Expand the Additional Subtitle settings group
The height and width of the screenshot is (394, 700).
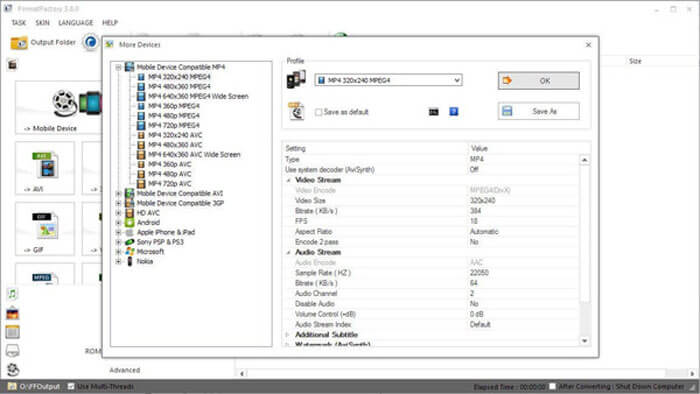tap(288, 335)
